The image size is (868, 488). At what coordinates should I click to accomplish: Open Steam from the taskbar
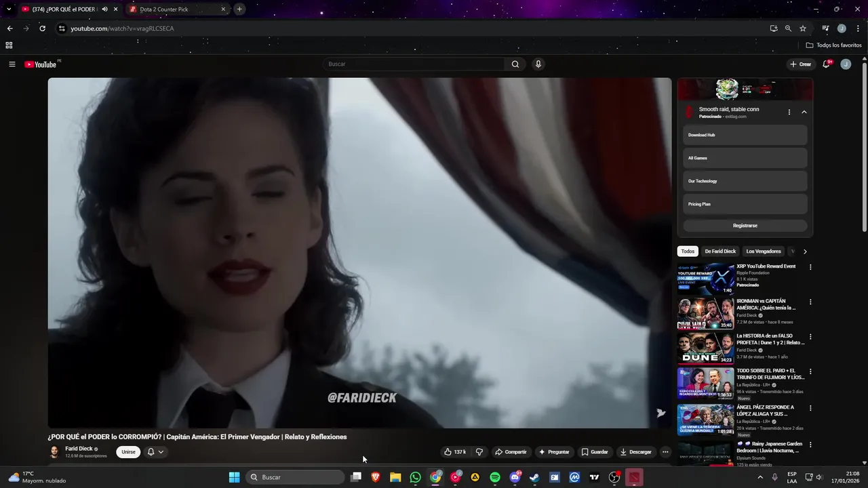(x=534, y=477)
